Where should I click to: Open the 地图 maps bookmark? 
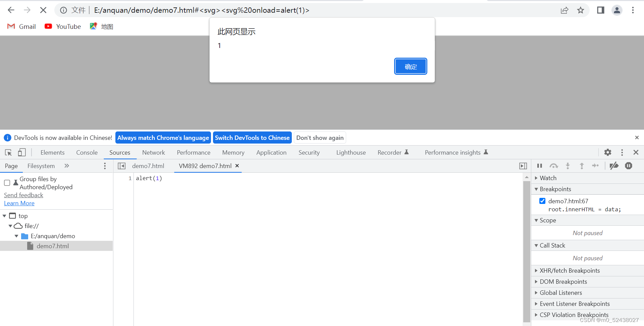102,26
